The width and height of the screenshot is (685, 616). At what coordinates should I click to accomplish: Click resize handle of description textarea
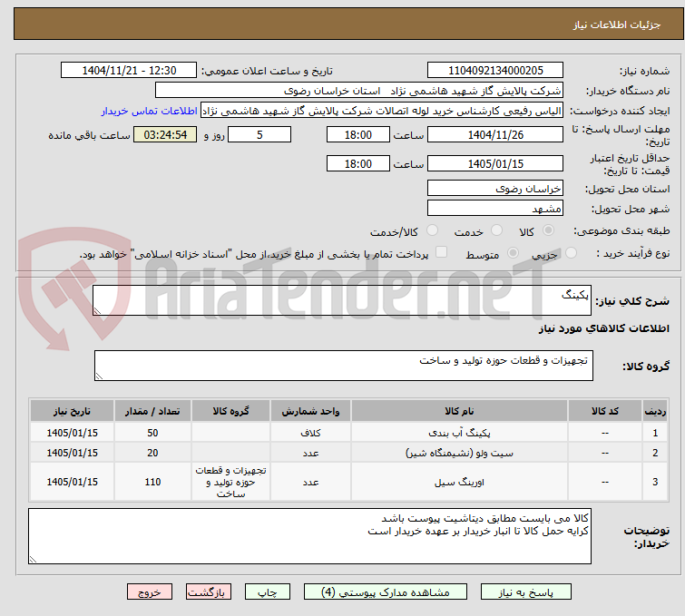(x=97, y=310)
